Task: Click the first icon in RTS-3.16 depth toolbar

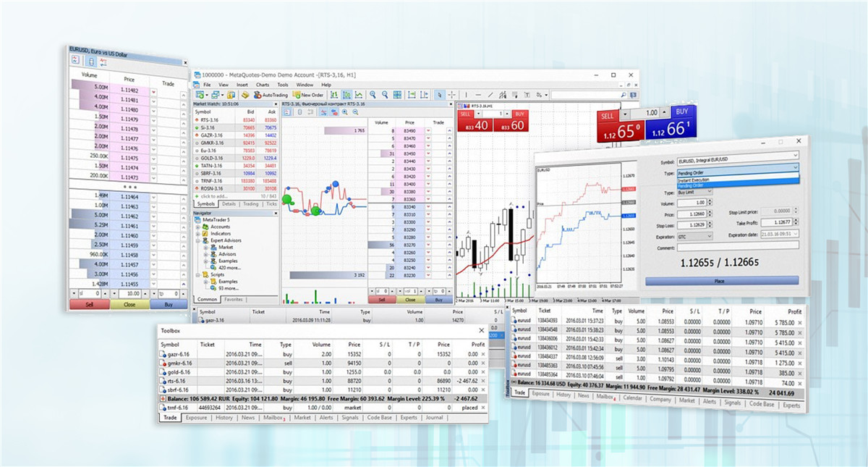Action: pos(286,112)
